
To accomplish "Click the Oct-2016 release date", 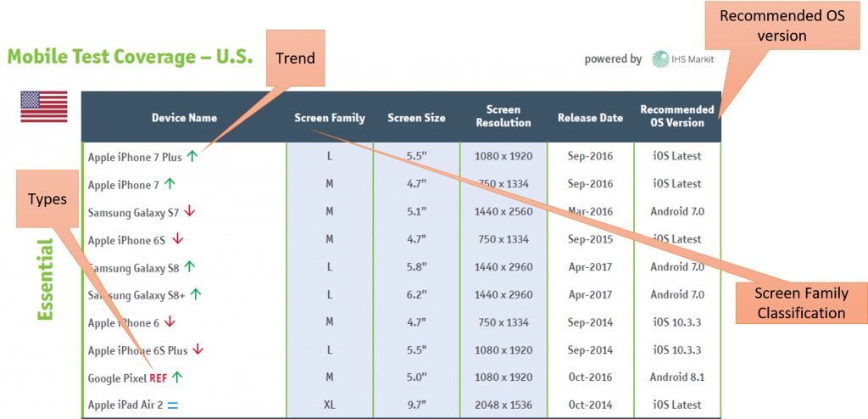I will click(590, 377).
